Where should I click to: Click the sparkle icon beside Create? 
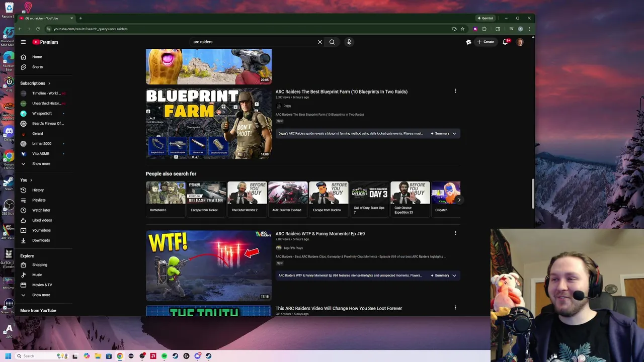coord(468,42)
